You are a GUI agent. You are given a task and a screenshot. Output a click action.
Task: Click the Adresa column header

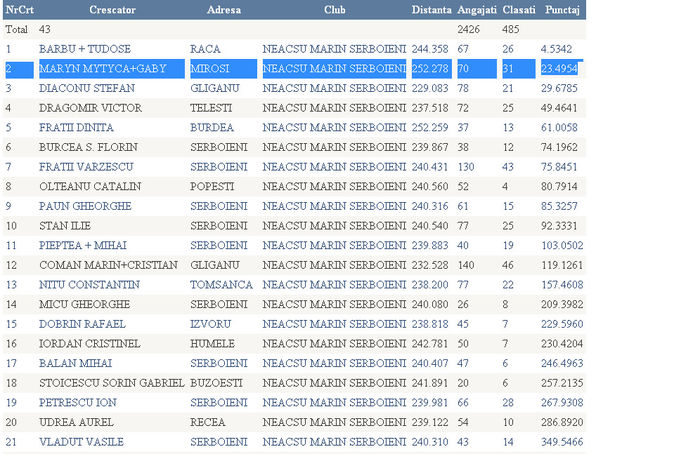pyautogui.click(x=223, y=9)
